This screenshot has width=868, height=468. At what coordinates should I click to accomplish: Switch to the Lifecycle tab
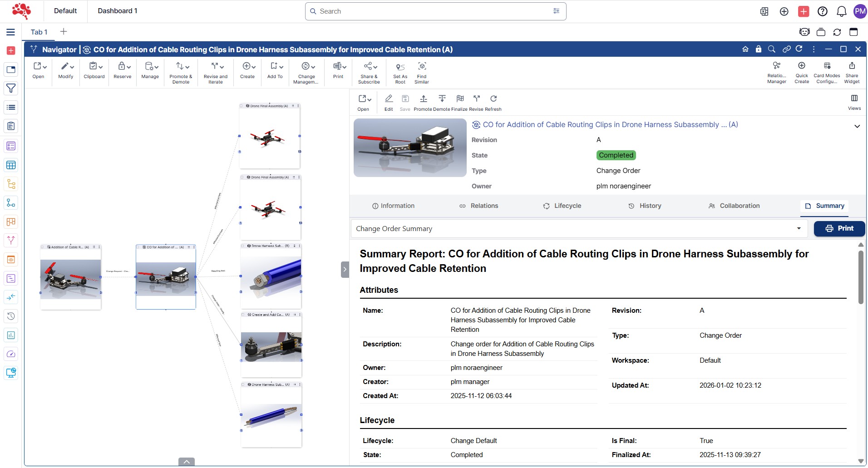pyautogui.click(x=562, y=206)
